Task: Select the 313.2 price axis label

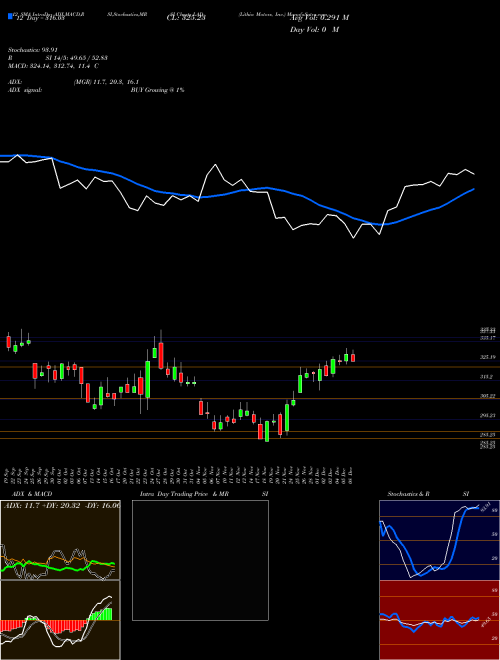Action: (487, 377)
